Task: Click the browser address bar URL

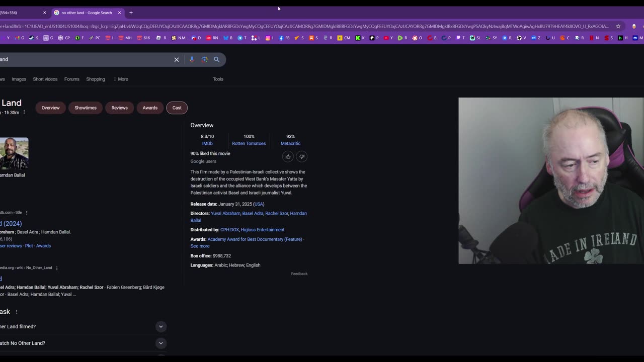Action: pos(304,26)
